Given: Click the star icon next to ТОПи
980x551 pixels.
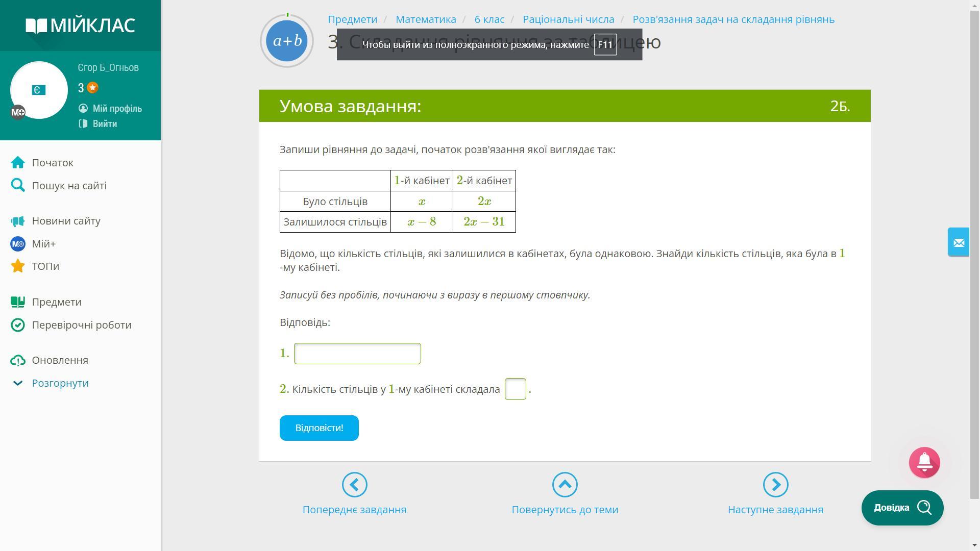Looking at the screenshot, I should click(x=18, y=266).
